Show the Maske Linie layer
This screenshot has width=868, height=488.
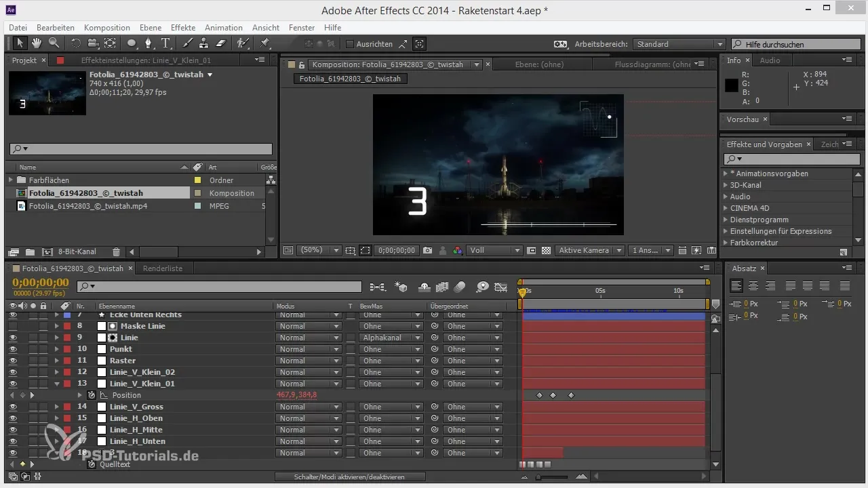[13, 326]
